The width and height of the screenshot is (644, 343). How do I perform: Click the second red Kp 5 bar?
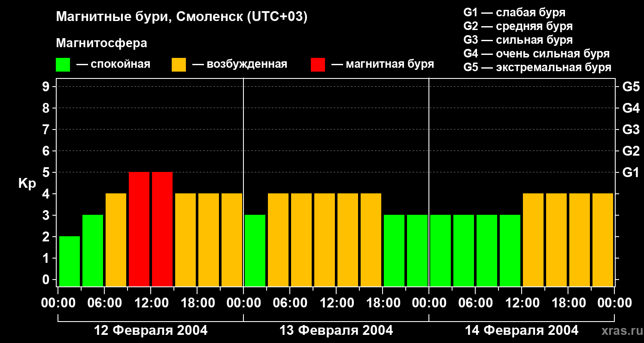click(x=162, y=229)
